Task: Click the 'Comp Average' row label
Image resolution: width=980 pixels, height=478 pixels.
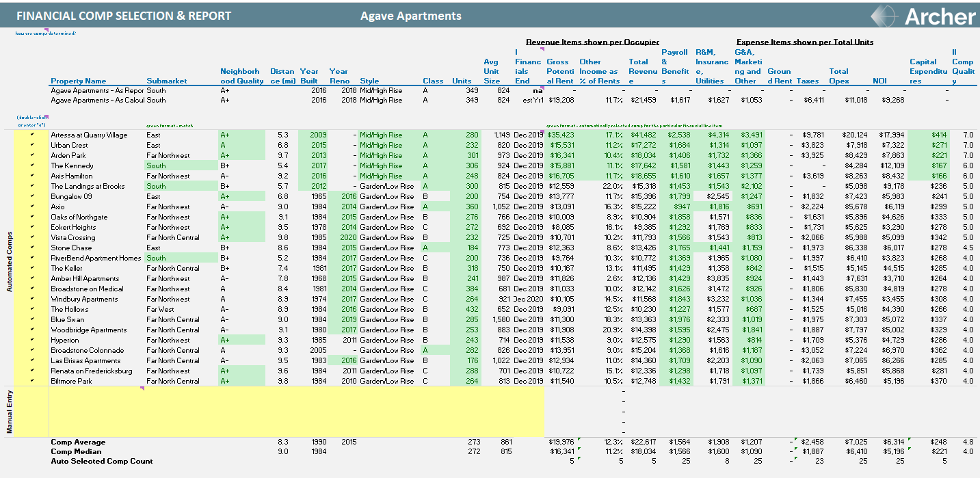Action: [78, 442]
